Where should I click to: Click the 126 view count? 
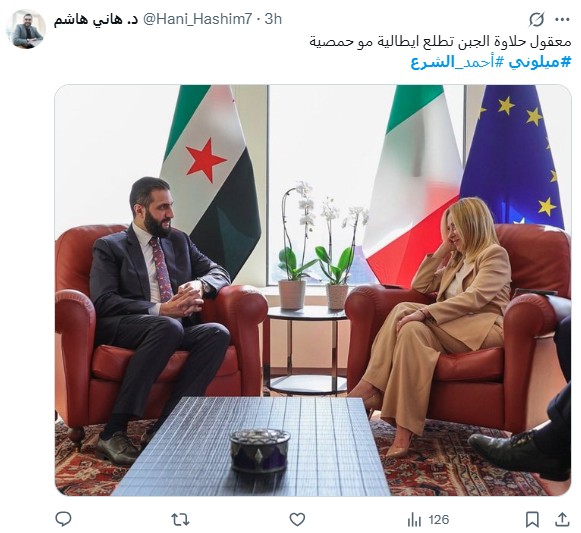[x=438, y=520]
